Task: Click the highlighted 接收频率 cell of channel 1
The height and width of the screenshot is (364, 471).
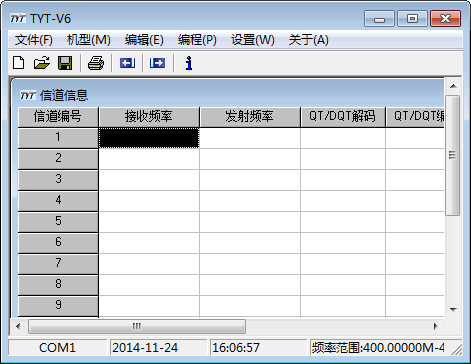Action: click(149, 138)
